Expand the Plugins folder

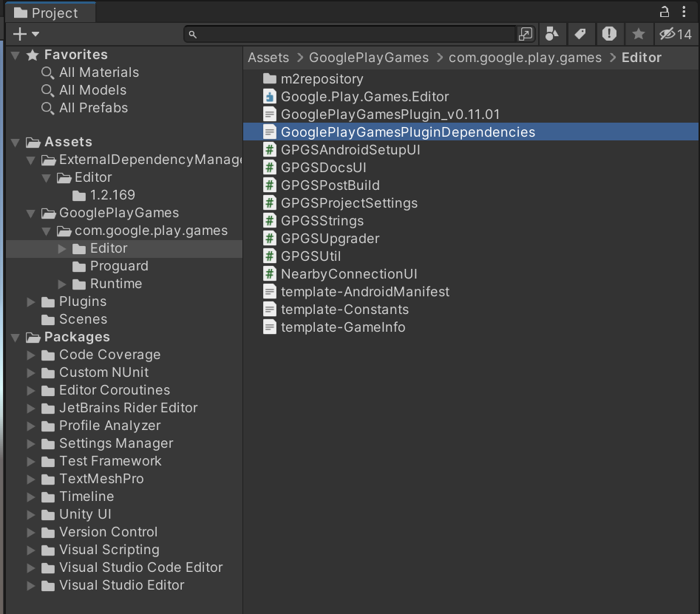point(31,301)
